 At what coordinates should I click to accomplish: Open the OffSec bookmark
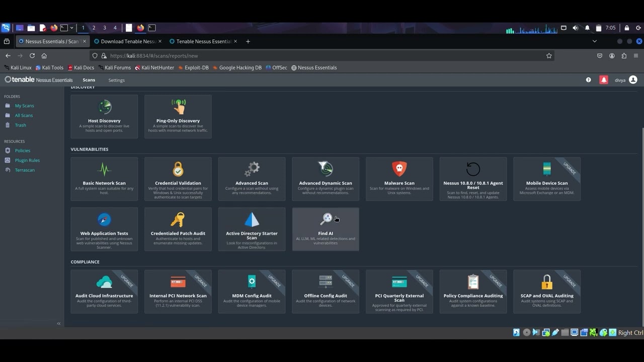pos(276,67)
